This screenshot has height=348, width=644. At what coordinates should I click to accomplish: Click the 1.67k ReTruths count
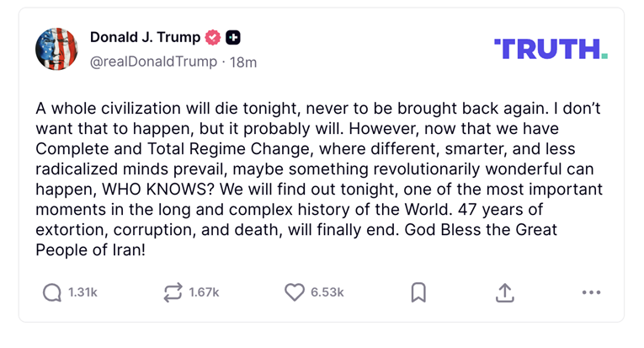point(204,292)
